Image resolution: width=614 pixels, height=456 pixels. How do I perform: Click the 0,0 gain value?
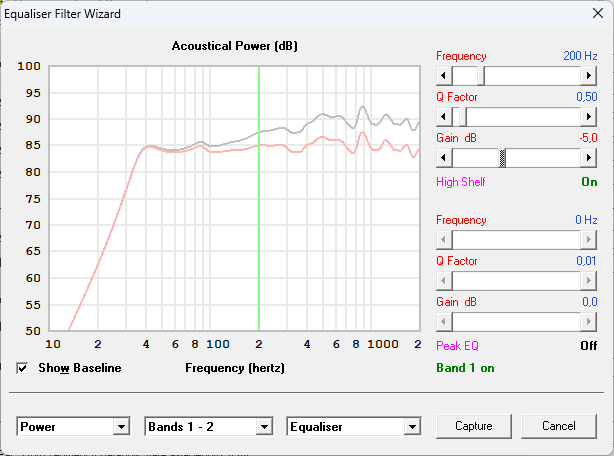pyautogui.click(x=590, y=302)
